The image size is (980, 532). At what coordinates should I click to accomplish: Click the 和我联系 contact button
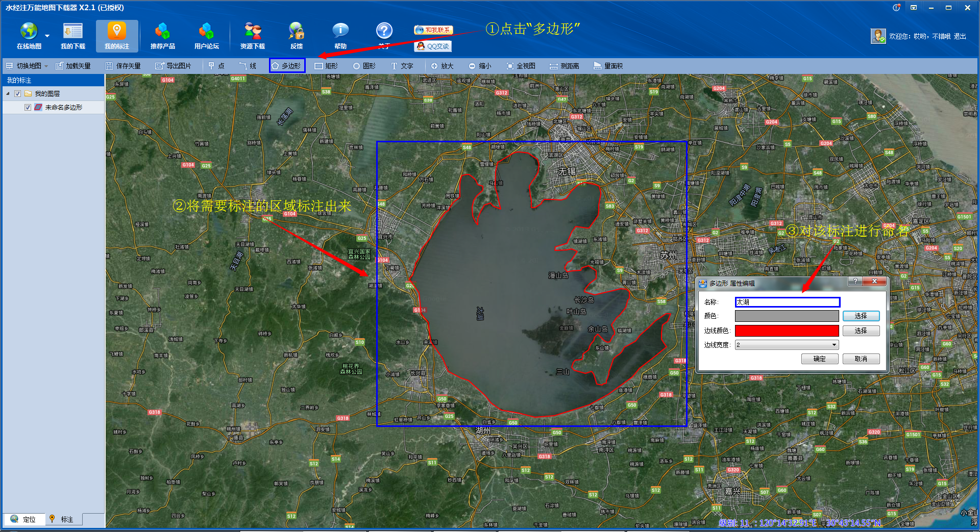433,30
